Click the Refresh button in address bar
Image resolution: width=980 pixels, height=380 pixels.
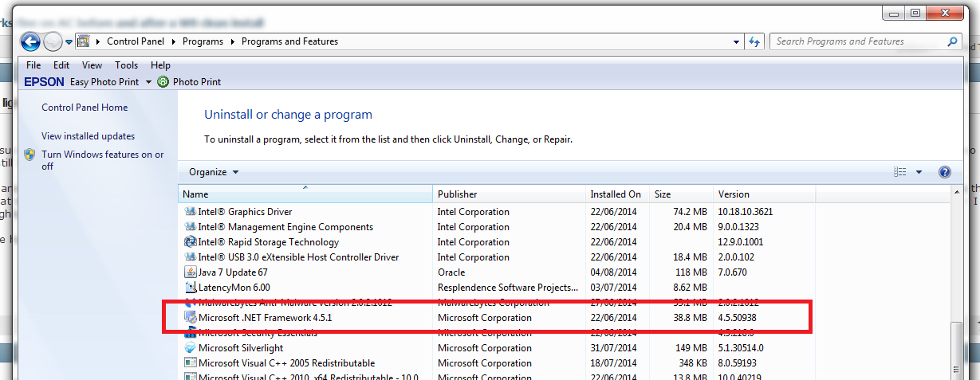pyautogui.click(x=754, y=41)
